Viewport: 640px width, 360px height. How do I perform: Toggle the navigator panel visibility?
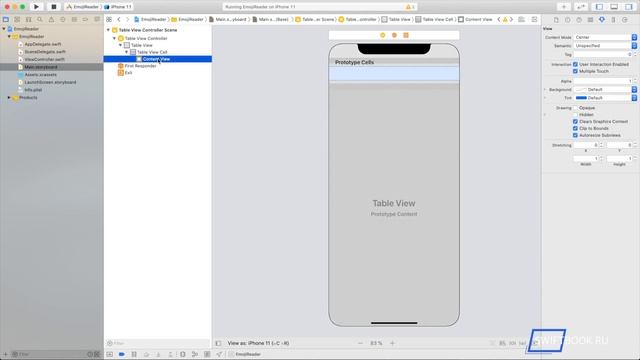[599, 7]
